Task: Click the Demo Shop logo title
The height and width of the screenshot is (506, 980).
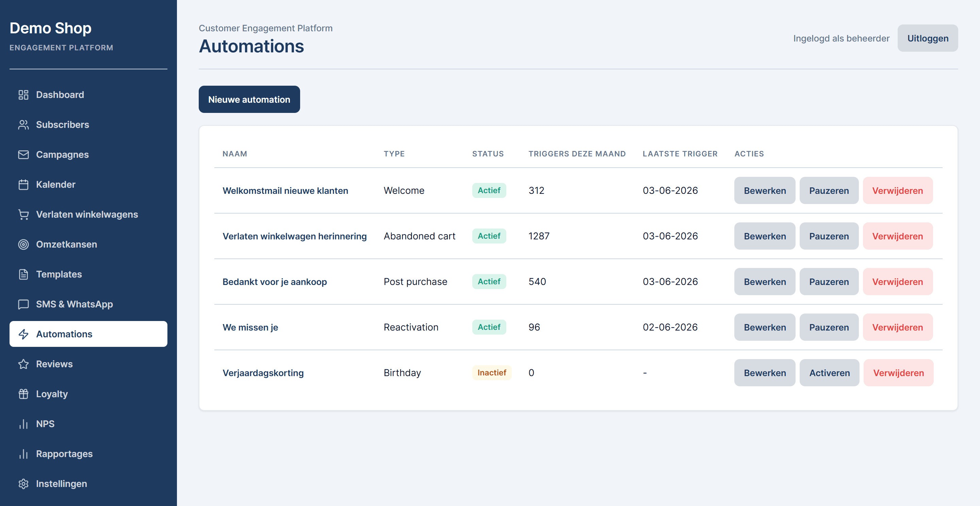Action: [x=50, y=28]
